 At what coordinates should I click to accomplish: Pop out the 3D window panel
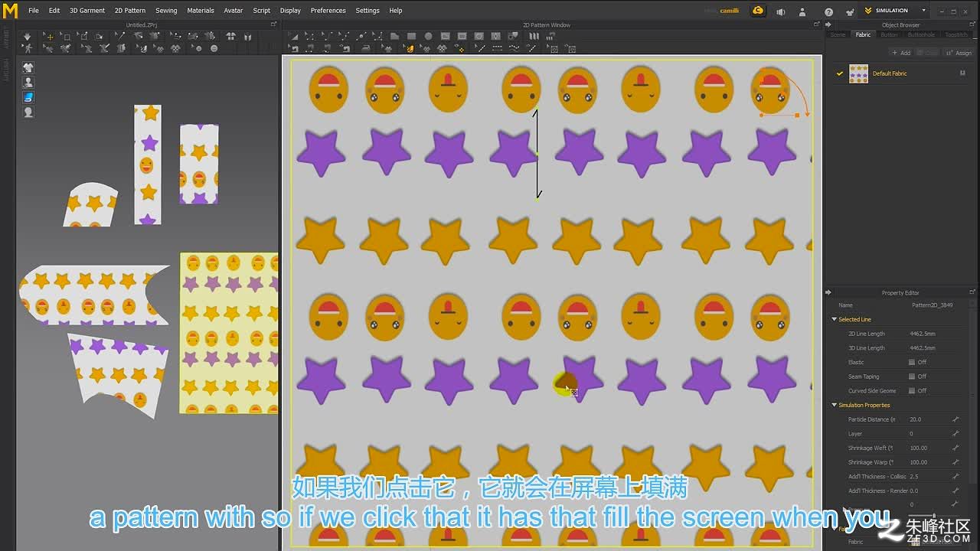point(273,24)
